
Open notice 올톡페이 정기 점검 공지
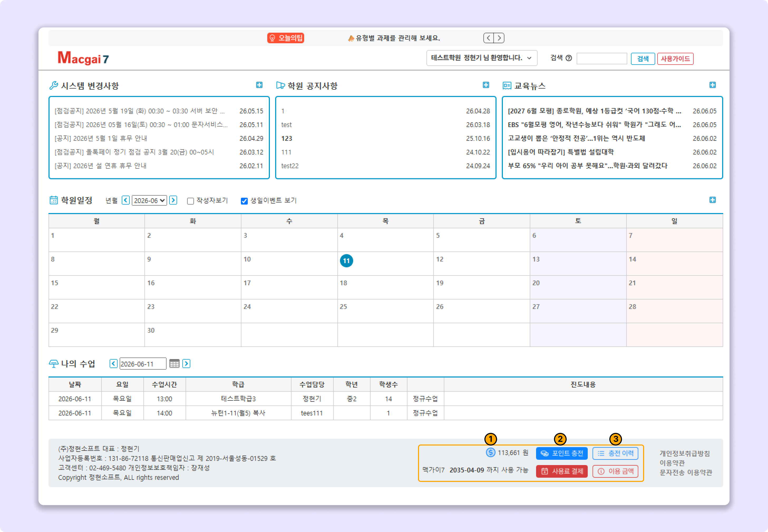tap(134, 152)
